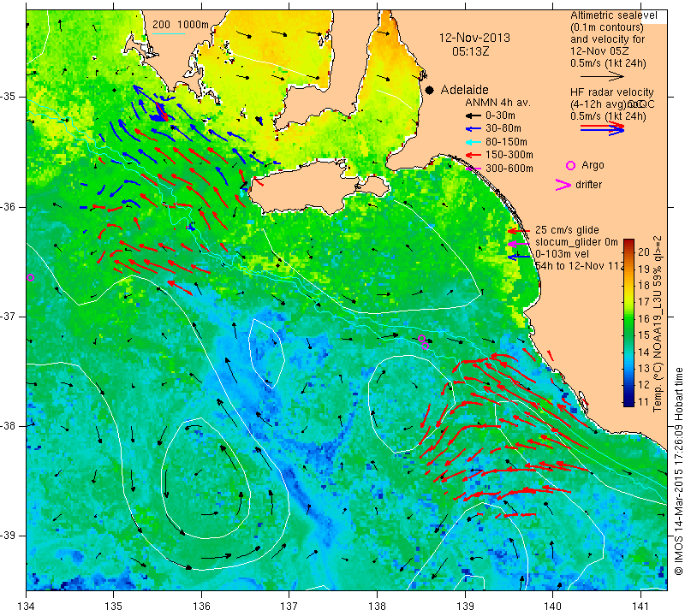
Task: Click the slocum_glider 0m label
Action: pos(576,242)
